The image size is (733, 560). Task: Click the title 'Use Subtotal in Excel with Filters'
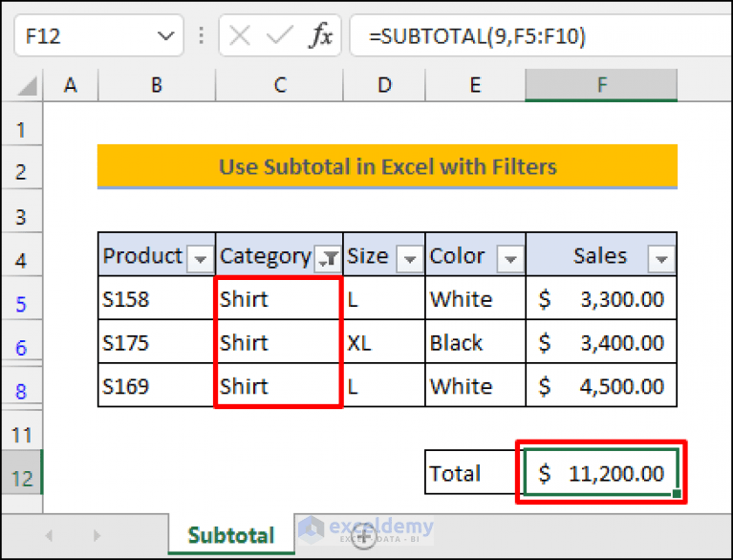pyautogui.click(x=388, y=167)
